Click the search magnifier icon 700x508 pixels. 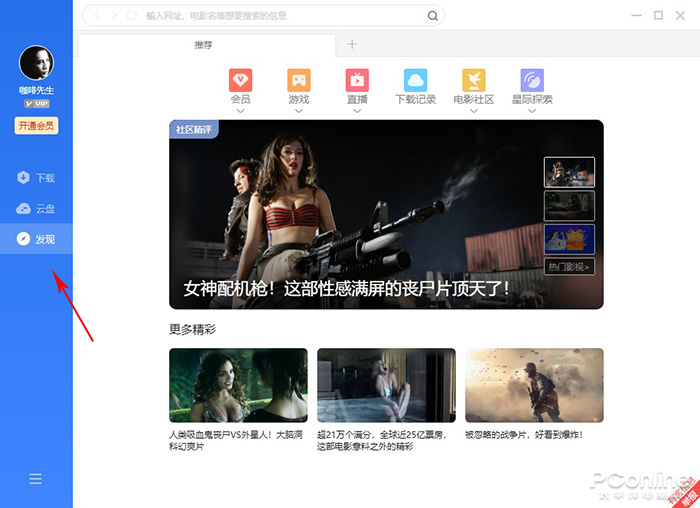[433, 16]
